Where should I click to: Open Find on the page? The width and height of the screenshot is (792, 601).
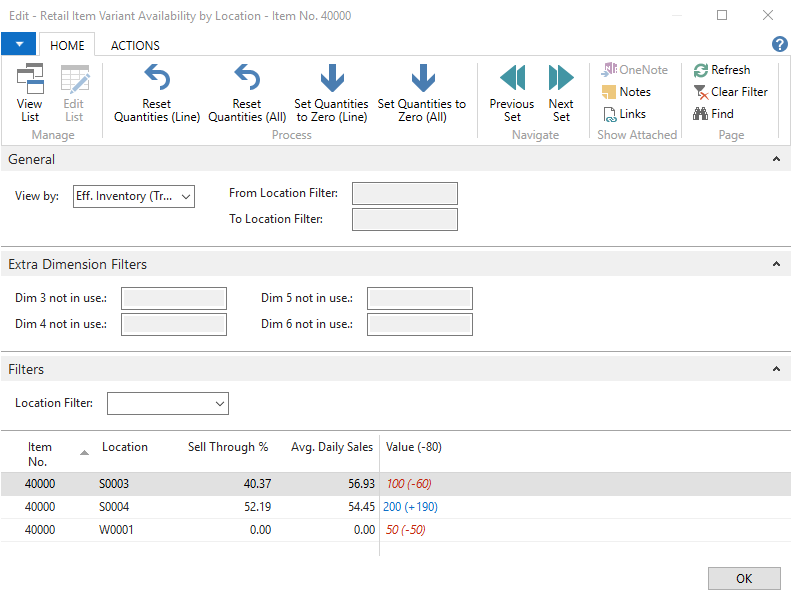(713, 114)
